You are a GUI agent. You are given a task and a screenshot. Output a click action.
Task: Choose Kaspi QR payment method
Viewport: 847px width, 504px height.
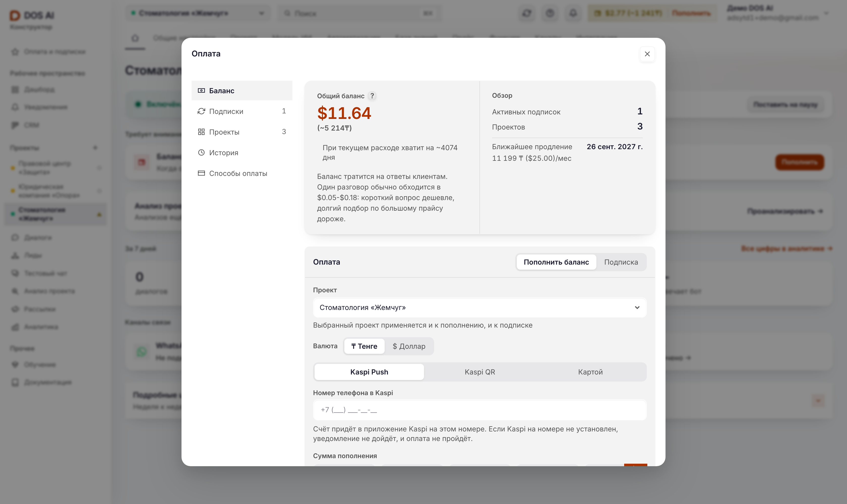coord(480,372)
